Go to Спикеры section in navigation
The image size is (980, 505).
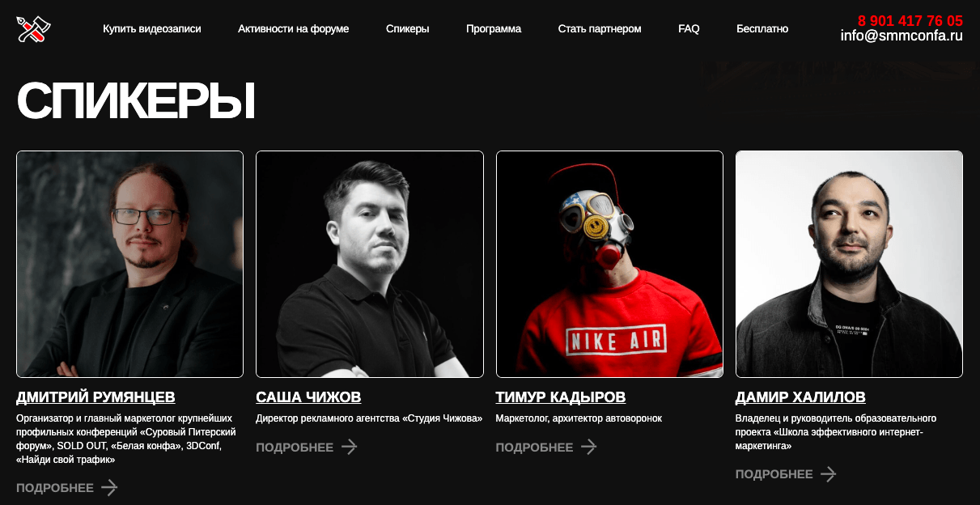coord(408,28)
